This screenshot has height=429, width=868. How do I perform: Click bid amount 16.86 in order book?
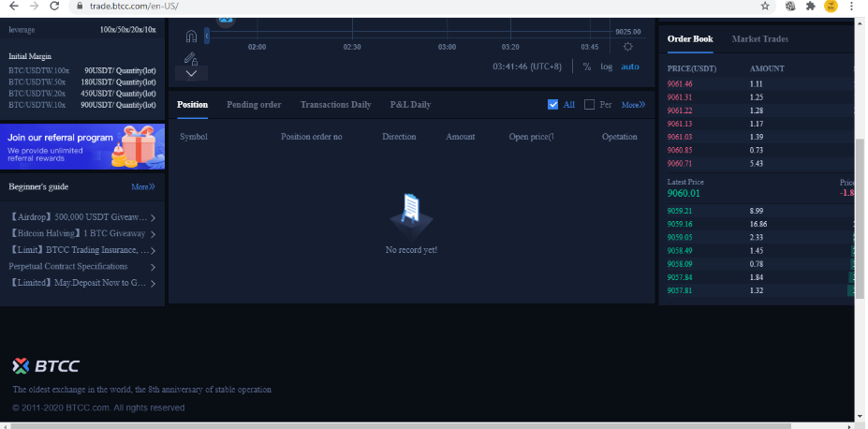pos(758,224)
